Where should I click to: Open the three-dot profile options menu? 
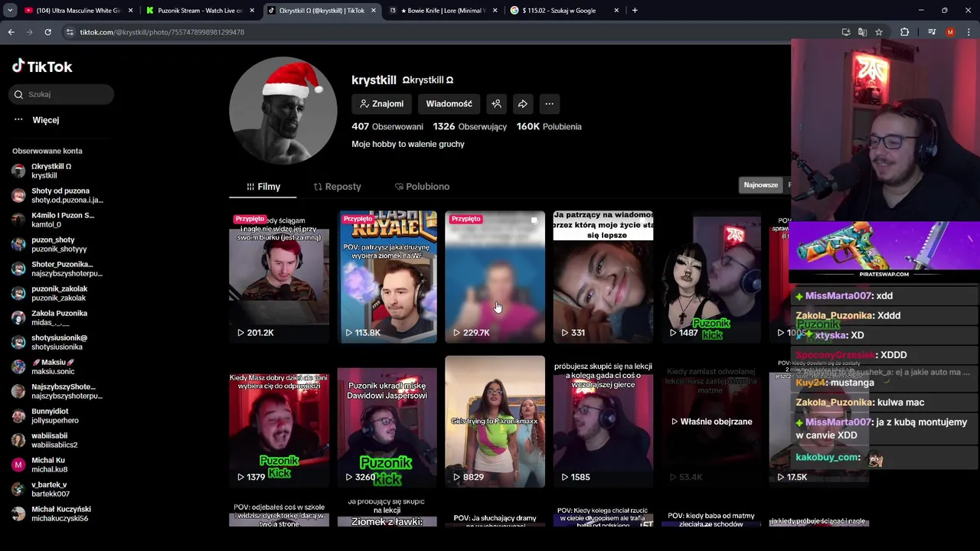click(x=549, y=104)
